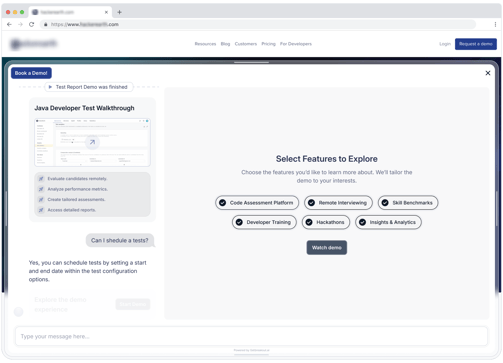Click the chat avatar circle icon
Image resolution: width=503 pixels, height=363 pixels.
coord(19,312)
